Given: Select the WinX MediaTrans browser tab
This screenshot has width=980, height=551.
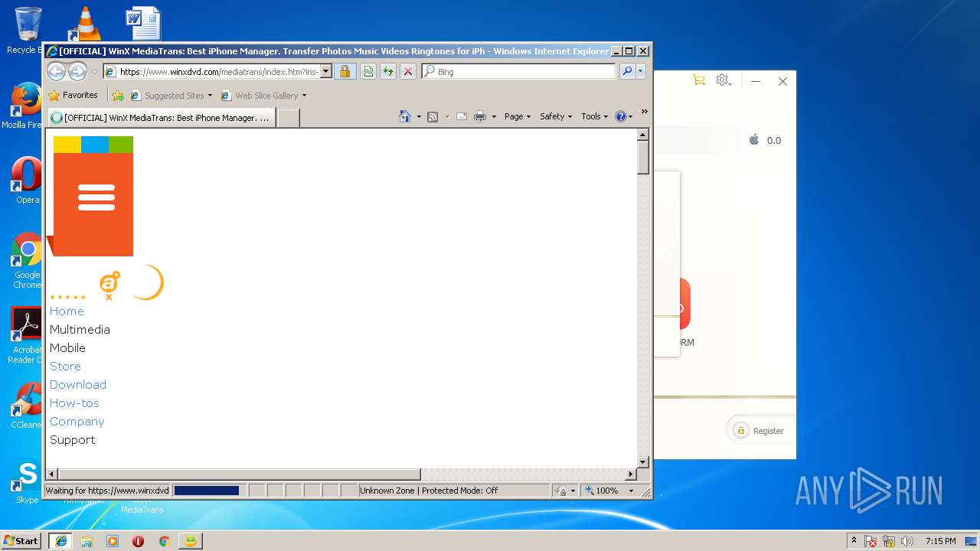Looking at the screenshot, I should click(x=162, y=118).
